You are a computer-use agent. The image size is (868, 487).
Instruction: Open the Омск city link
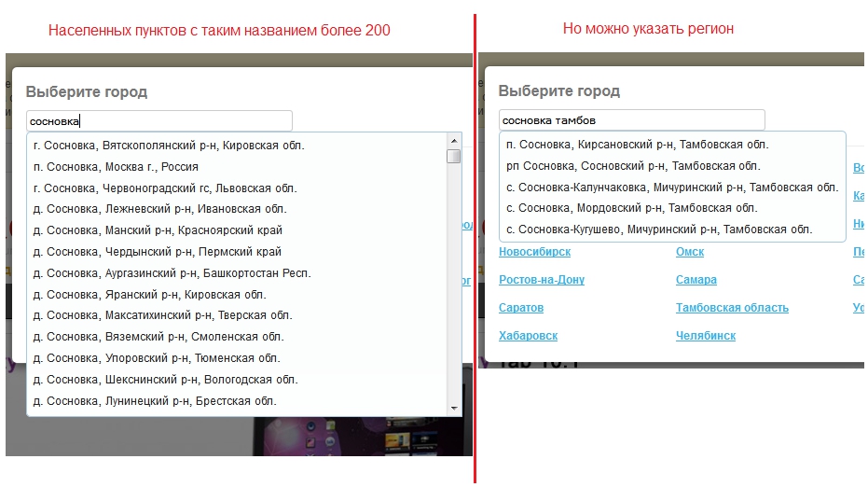(690, 252)
